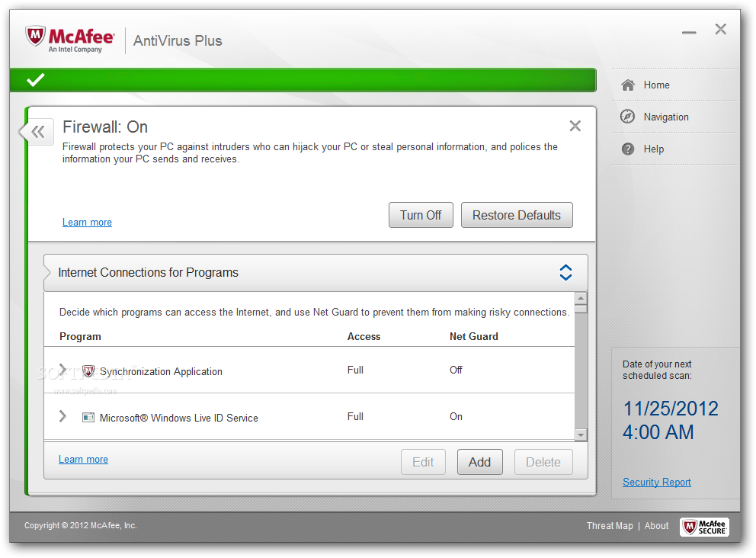Click the Internet Connections for Programs title
Screen dimensions: 756x558
(x=148, y=272)
